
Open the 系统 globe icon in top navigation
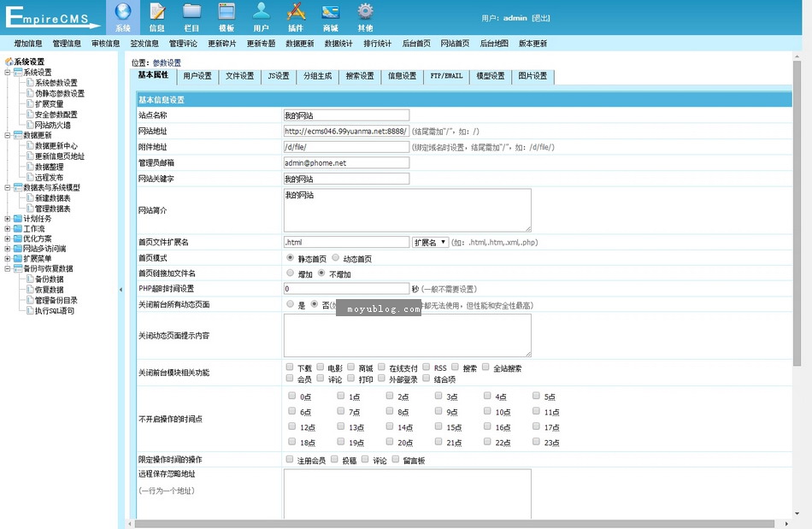(x=123, y=11)
